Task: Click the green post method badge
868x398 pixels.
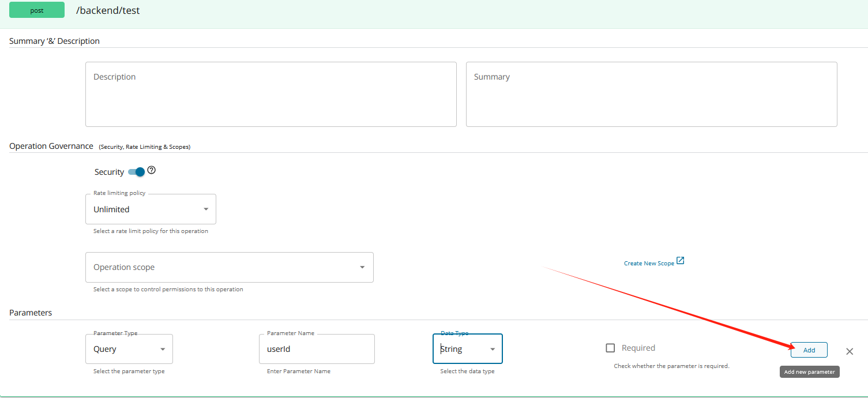Action: click(x=37, y=10)
